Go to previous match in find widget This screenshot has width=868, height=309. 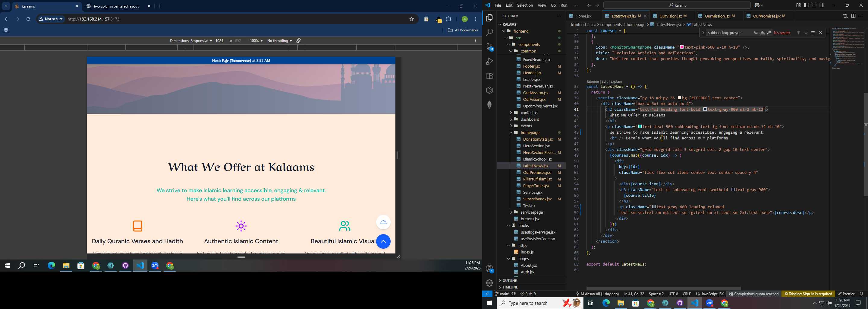(x=798, y=33)
